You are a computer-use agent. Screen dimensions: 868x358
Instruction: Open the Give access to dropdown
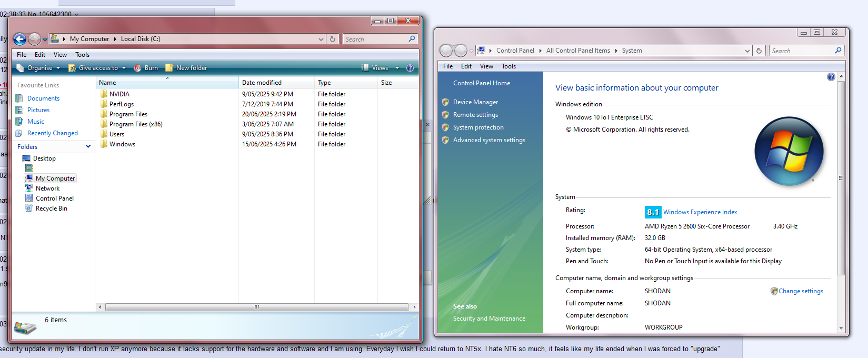pyautogui.click(x=124, y=68)
